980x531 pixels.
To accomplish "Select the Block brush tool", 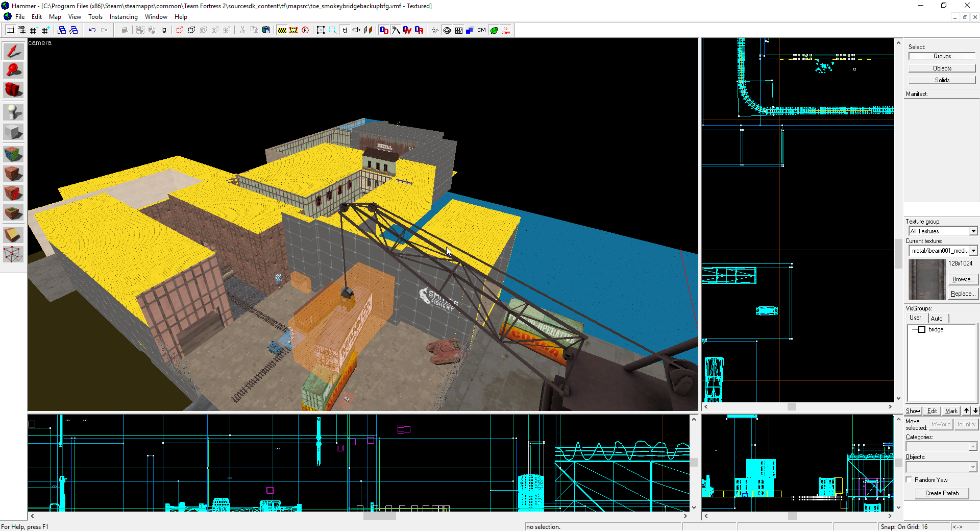I will point(13,132).
